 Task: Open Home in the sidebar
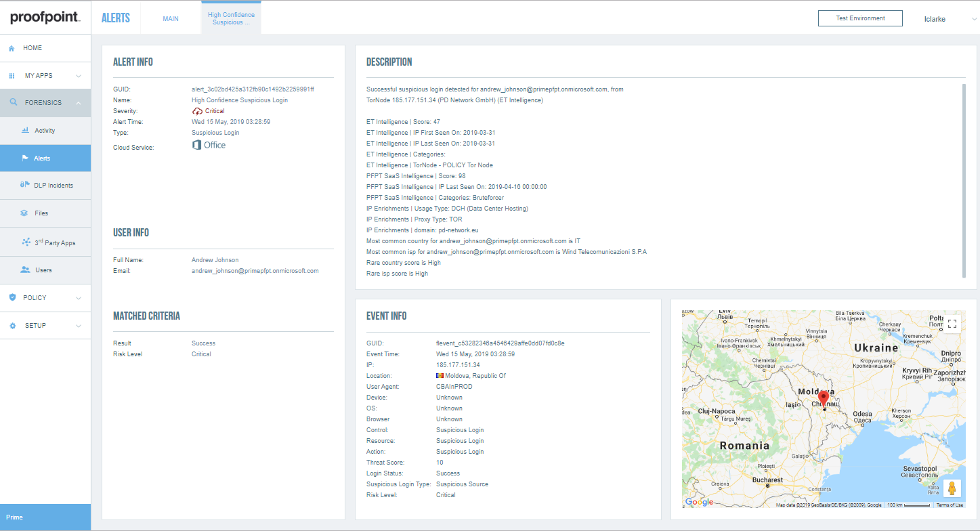[45, 48]
